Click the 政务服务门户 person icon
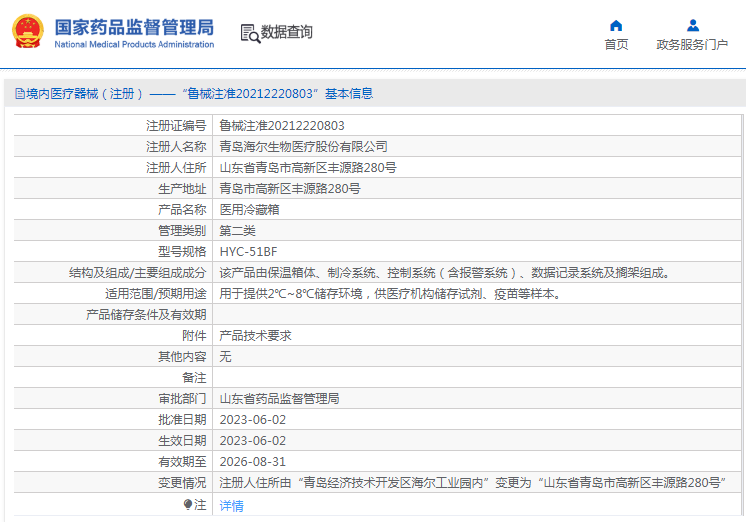This screenshot has width=746, height=522. (692, 26)
